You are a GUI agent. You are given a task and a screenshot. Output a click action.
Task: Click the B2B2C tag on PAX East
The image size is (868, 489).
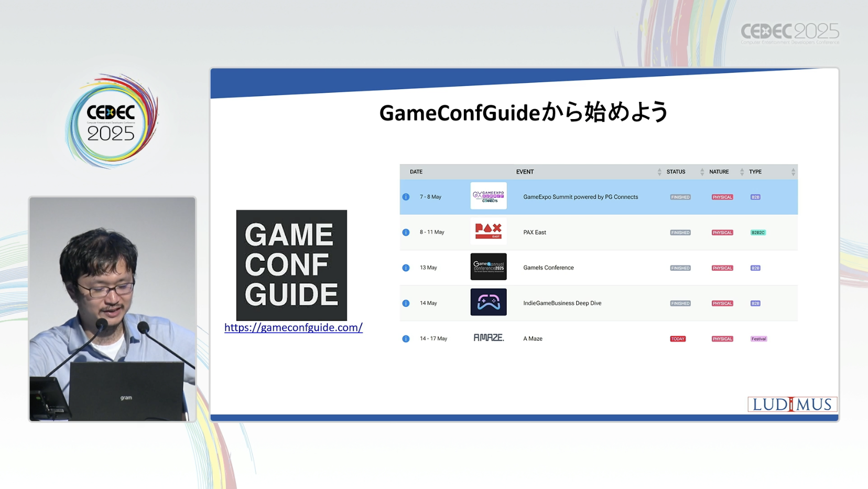point(757,232)
